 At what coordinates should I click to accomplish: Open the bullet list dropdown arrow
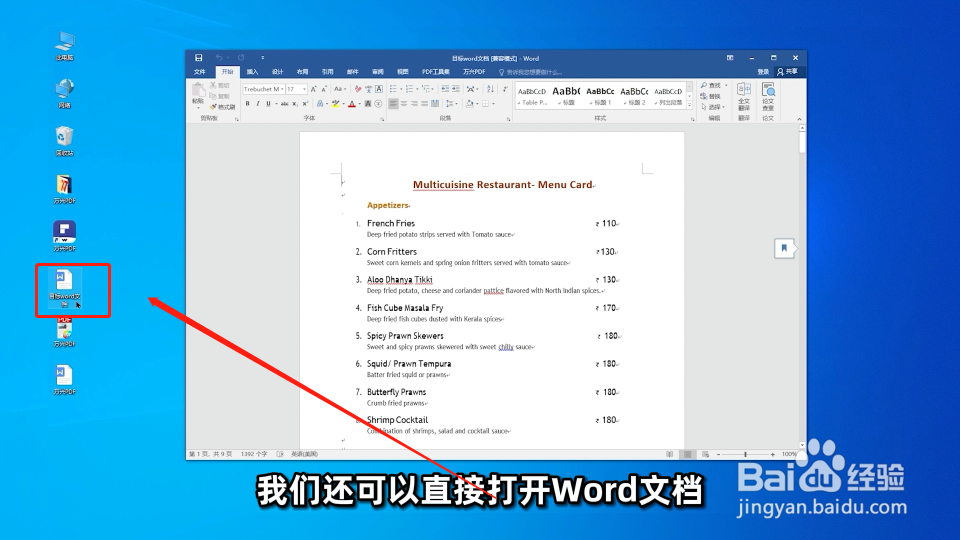(401, 89)
